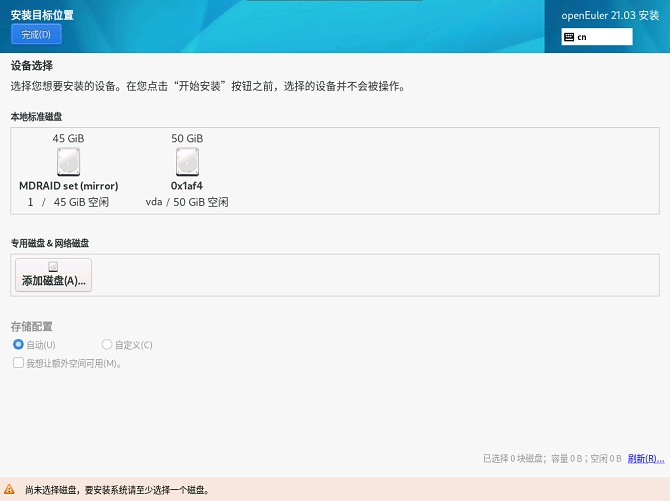Image resolution: width=670 pixels, height=501 pixels.
Task: Click the 50 GiB size label
Action: point(187,138)
